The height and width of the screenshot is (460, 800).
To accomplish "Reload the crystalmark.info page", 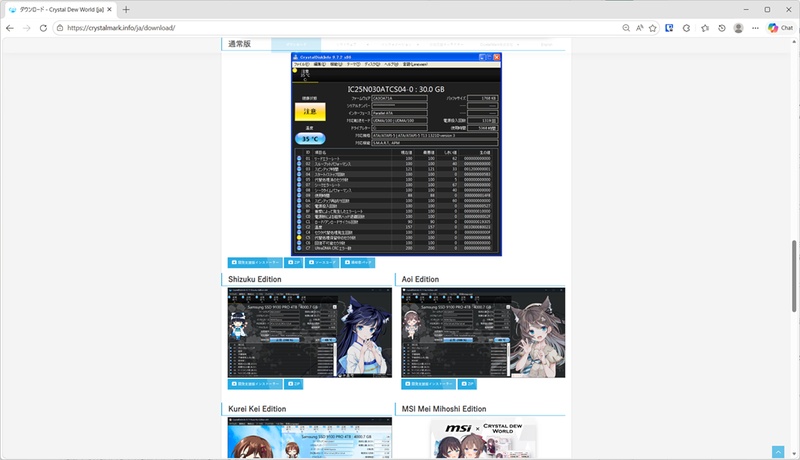I will [x=43, y=28].
